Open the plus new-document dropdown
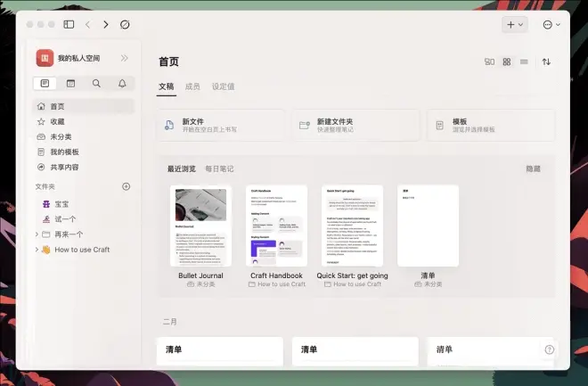Viewport: 588px width, 386px height. 515,24
